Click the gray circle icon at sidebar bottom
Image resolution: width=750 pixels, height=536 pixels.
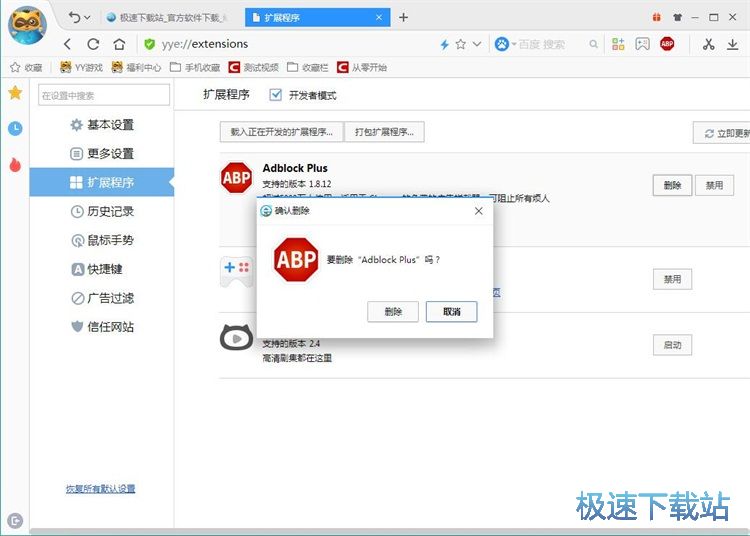(x=15, y=521)
